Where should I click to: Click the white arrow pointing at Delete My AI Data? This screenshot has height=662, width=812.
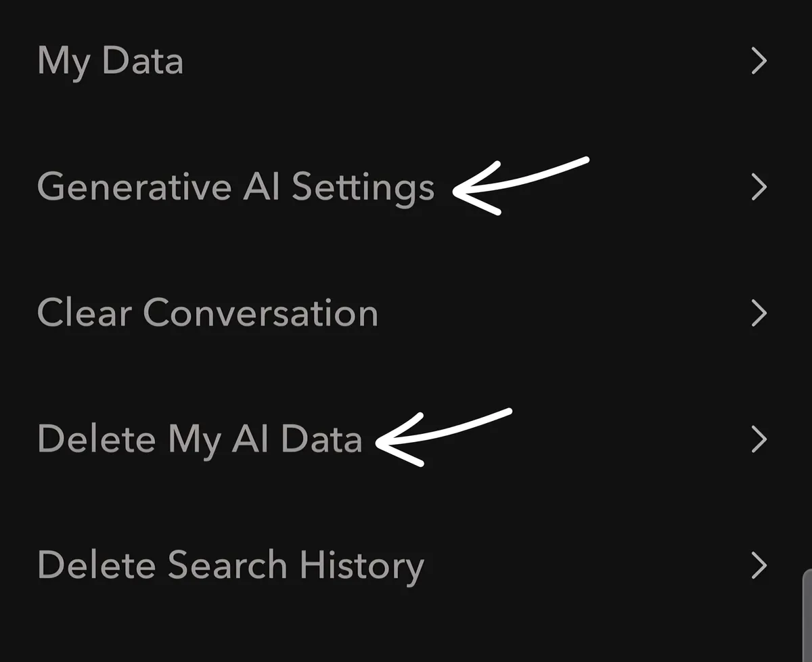tap(440, 435)
